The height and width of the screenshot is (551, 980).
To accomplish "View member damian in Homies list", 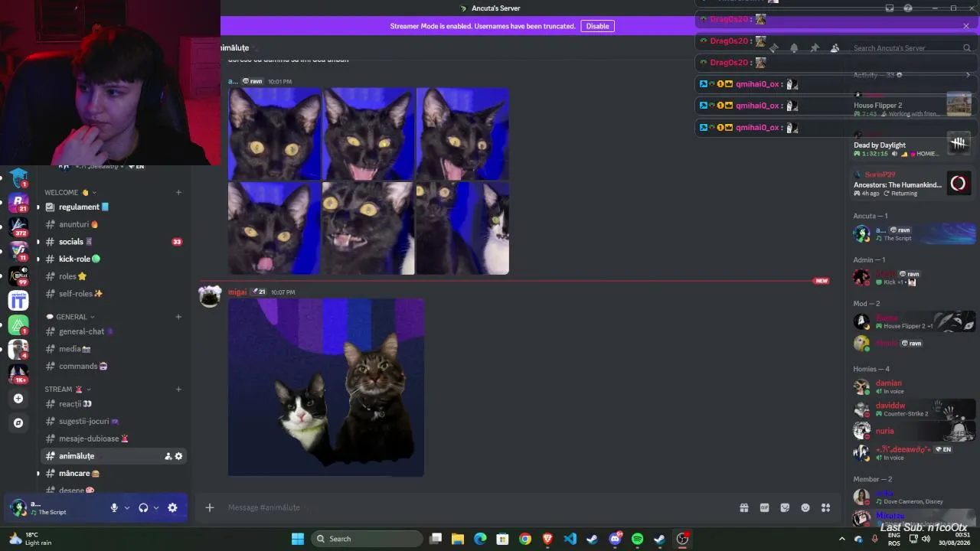I will click(x=913, y=386).
